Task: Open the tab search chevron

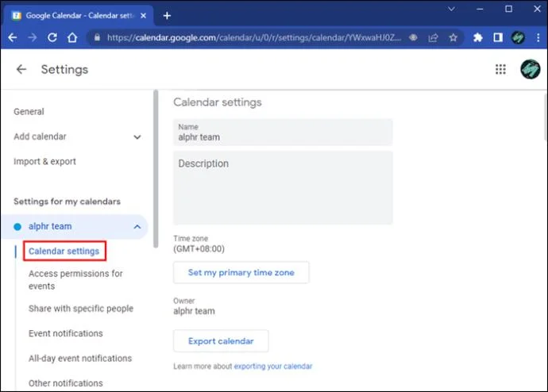Action: tap(451, 9)
